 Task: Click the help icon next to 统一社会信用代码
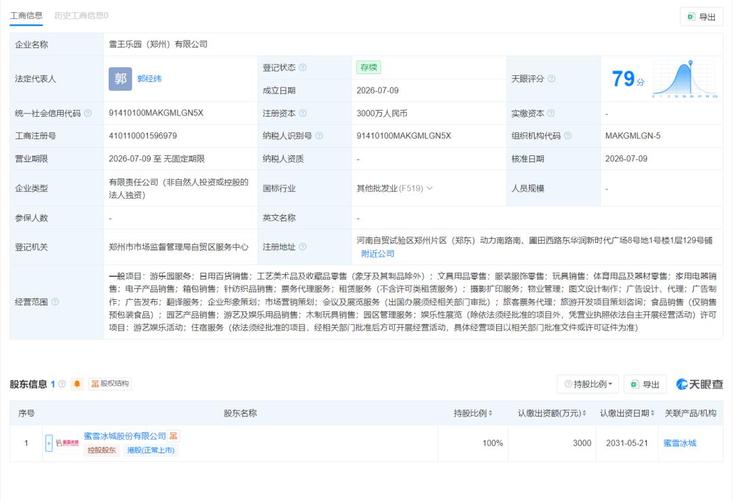[87, 113]
